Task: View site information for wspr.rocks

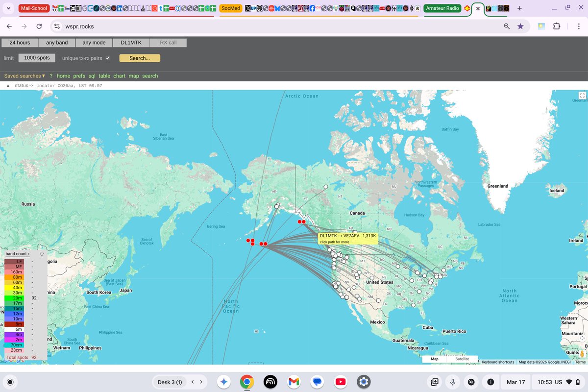Action: click(x=57, y=26)
